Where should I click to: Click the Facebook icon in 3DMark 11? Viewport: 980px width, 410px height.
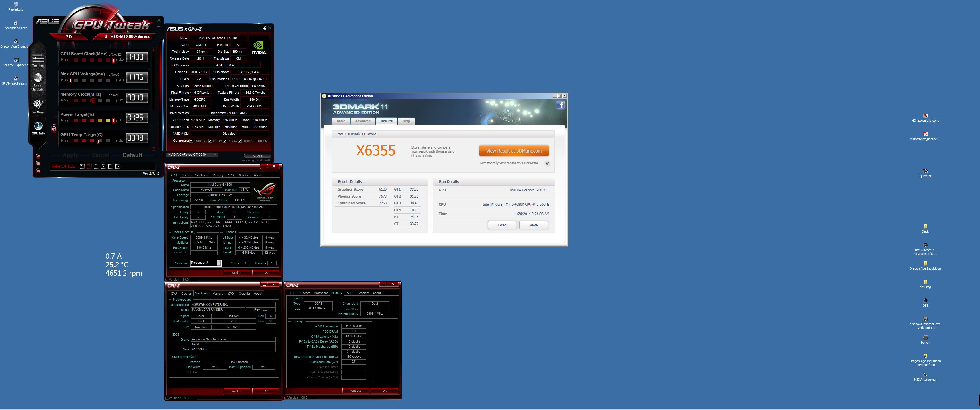tap(561, 105)
